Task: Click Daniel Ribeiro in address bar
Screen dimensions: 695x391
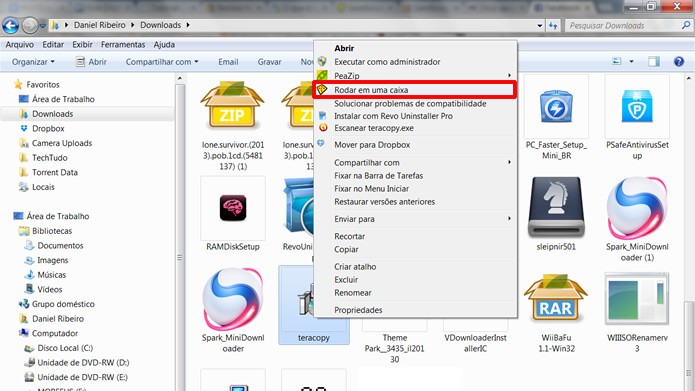Action: click(100, 25)
